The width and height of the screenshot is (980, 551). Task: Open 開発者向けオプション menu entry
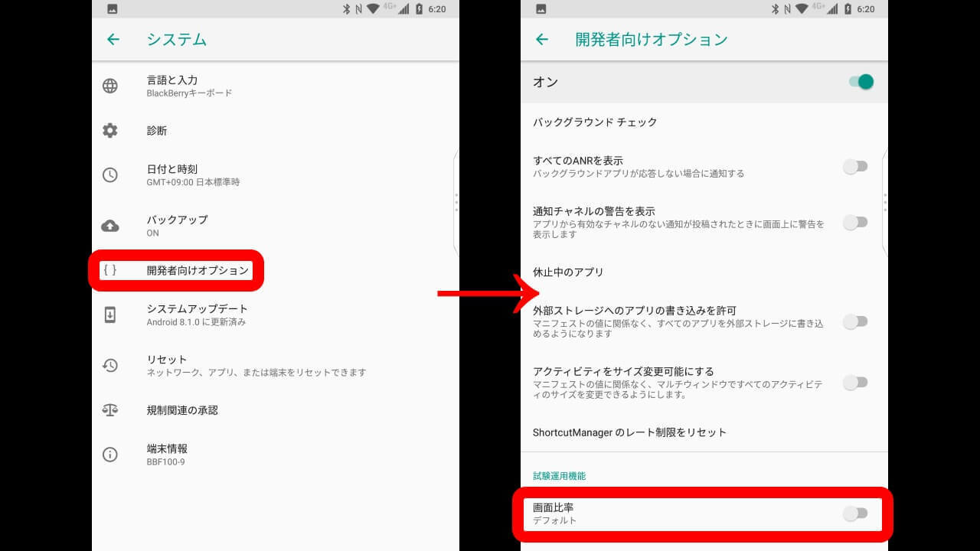coord(198,271)
